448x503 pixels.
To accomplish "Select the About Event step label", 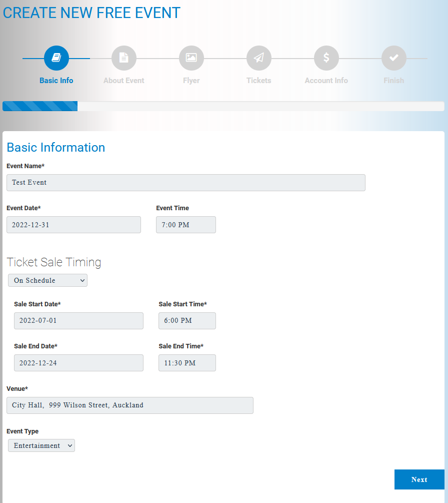I will pyautogui.click(x=123, y=81).
